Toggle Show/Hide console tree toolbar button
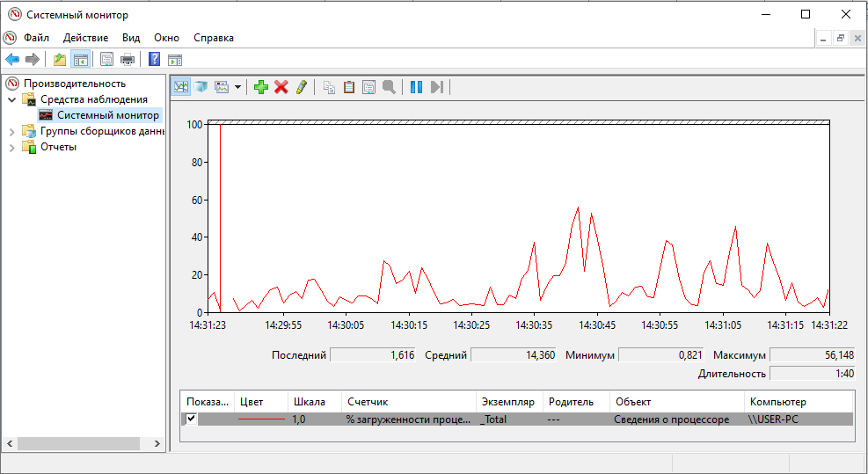This screenshot has height=474, width=868. coord(81,59)
